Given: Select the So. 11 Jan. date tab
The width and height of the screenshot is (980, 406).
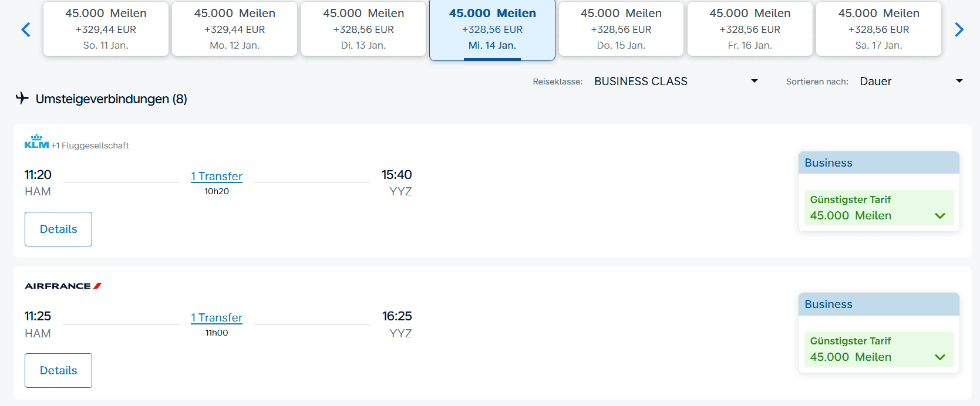Looking at the screenshot, I should pyautogui.click(x=106, y=29).
